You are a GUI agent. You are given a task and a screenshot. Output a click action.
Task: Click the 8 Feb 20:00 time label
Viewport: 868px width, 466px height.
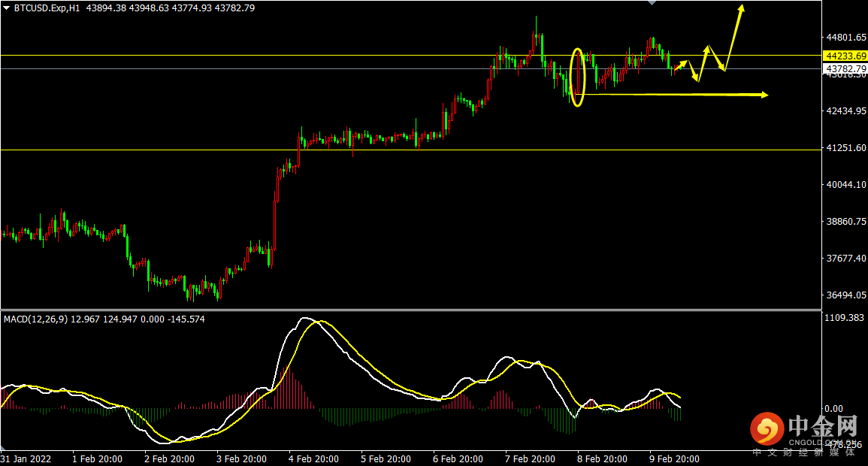click(x=602, y=459)
